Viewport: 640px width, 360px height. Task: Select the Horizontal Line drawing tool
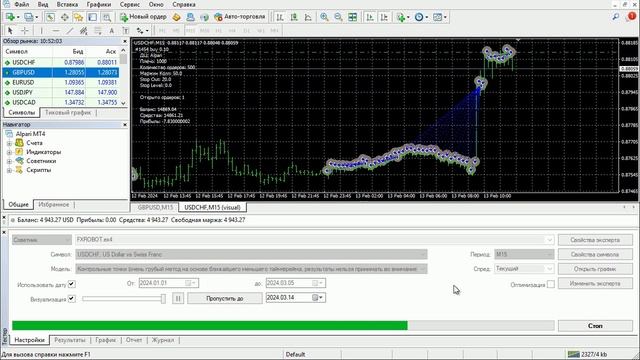[x=56, y=31]
